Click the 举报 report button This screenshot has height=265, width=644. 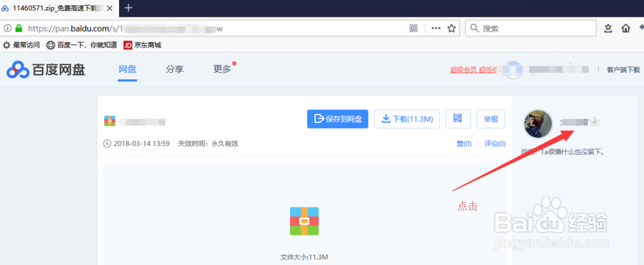tap(491, 119)
